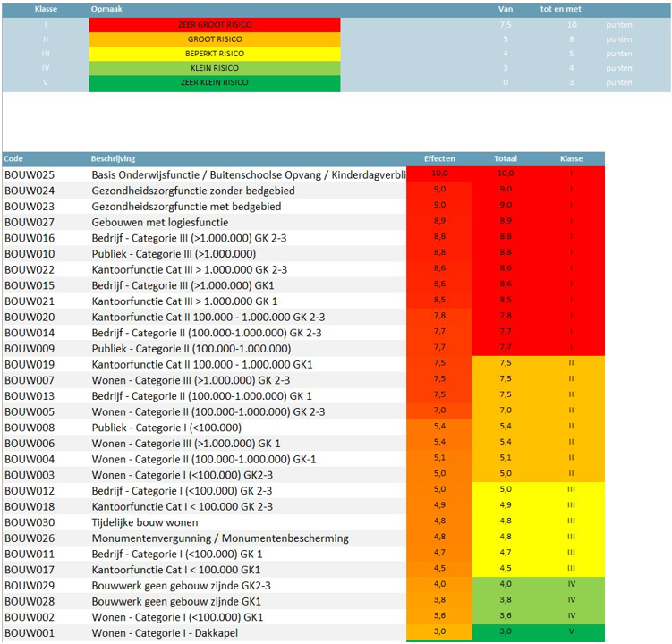Click the 'tot en met' legend header
The image size is (672, 644).
coord(558,9)
